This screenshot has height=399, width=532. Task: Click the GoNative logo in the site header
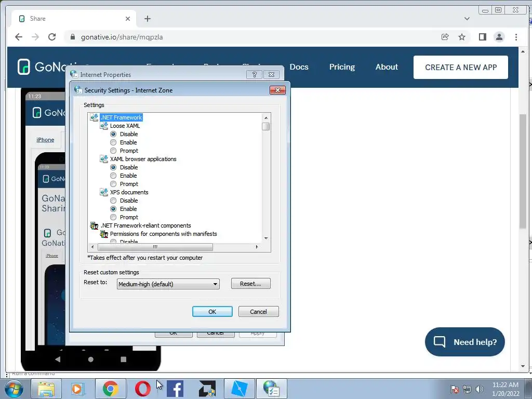click(x=43, y=67)
